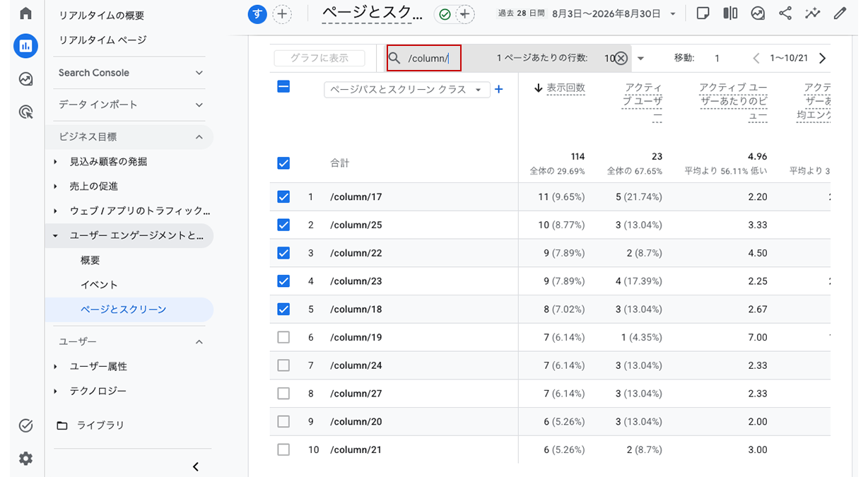Add a dimension with the blue plus icon
This screenshot has width=868, height=477.
[498, 90]
